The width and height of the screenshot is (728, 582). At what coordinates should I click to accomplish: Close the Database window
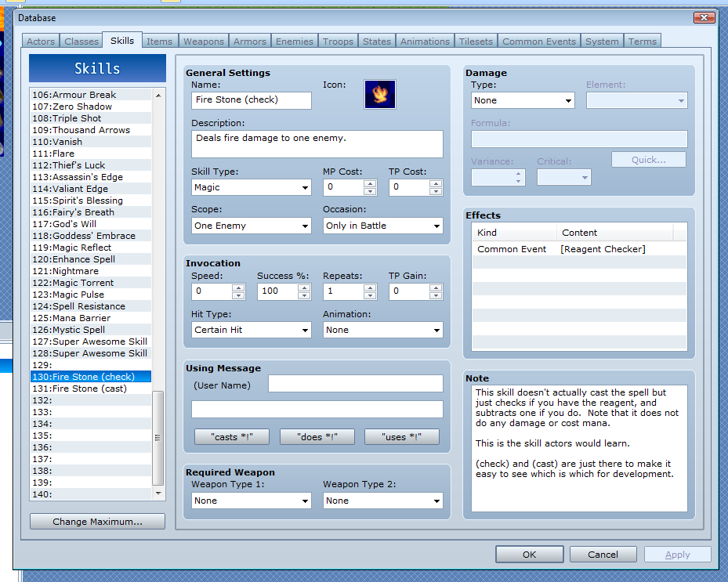click(x=704, y=18)
